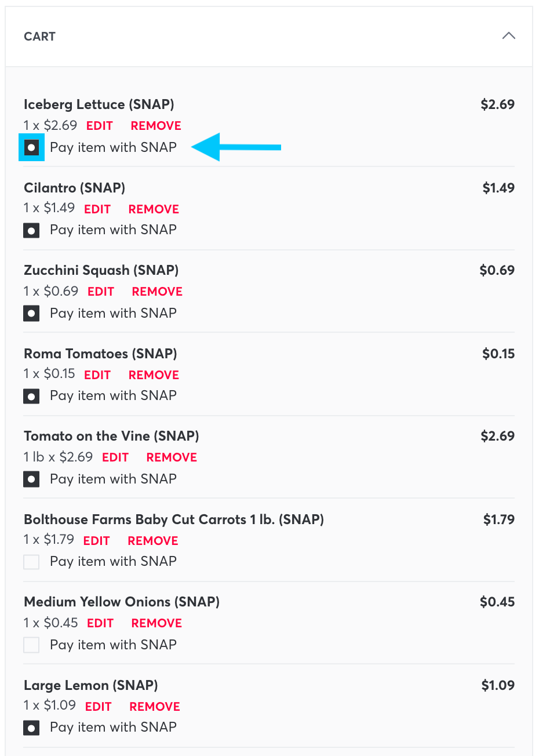
Task: Enable SNAP payment for Medium Yellow Onions
Action: (31, 645)
